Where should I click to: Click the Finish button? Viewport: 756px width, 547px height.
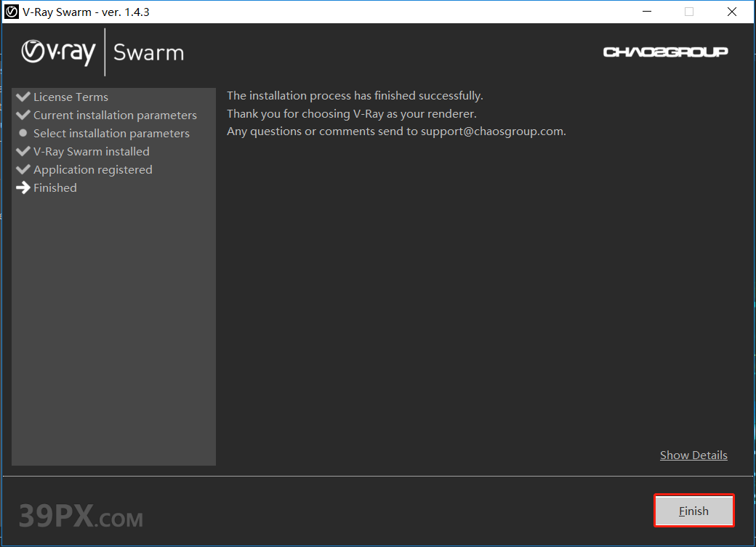[x=693, y=511]
